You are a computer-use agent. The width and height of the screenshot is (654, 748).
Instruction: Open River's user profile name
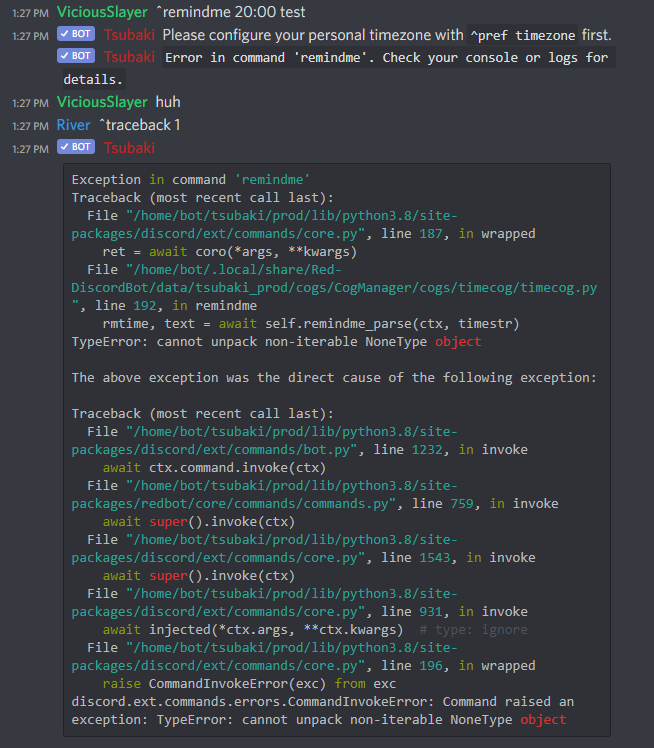tap(73, 125)
